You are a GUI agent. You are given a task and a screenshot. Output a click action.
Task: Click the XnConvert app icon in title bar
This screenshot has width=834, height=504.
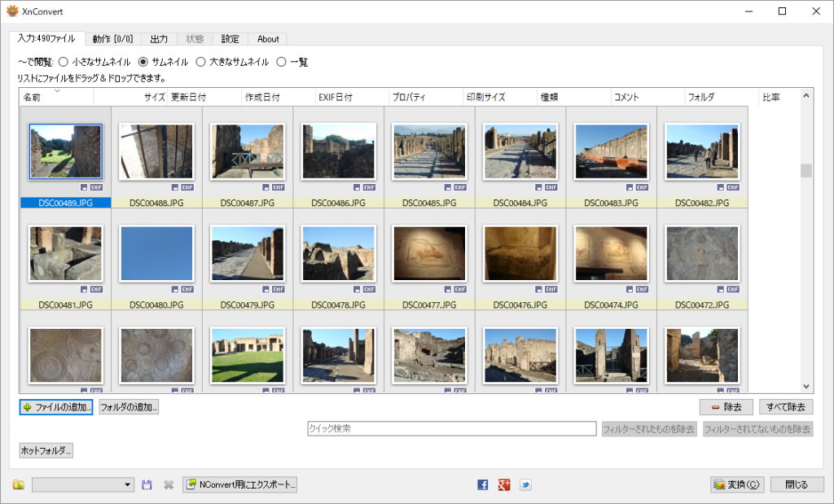tap(12, 11)
